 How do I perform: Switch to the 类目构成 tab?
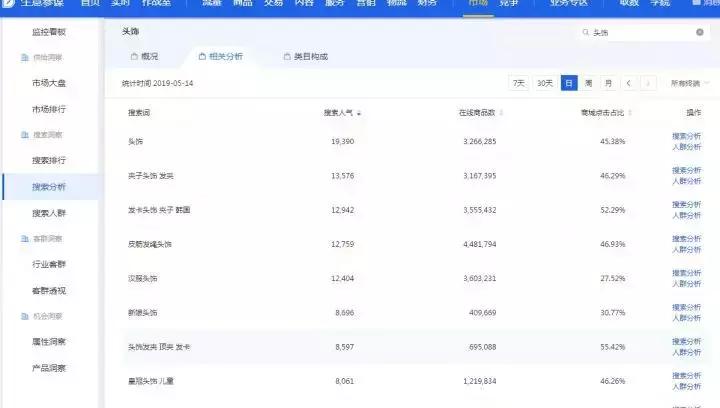pos(306,56)
